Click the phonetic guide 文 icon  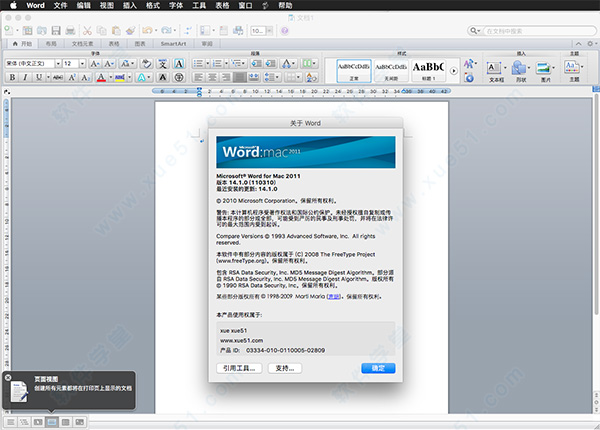pyautogui.click(x=163, y=64)
